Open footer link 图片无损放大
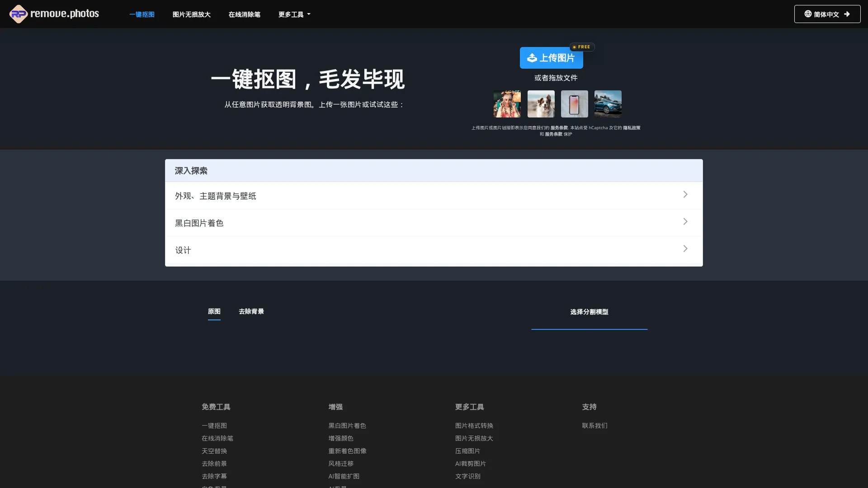Image resolution: width=868 pixels, height=488 pixels. point(474,438)
